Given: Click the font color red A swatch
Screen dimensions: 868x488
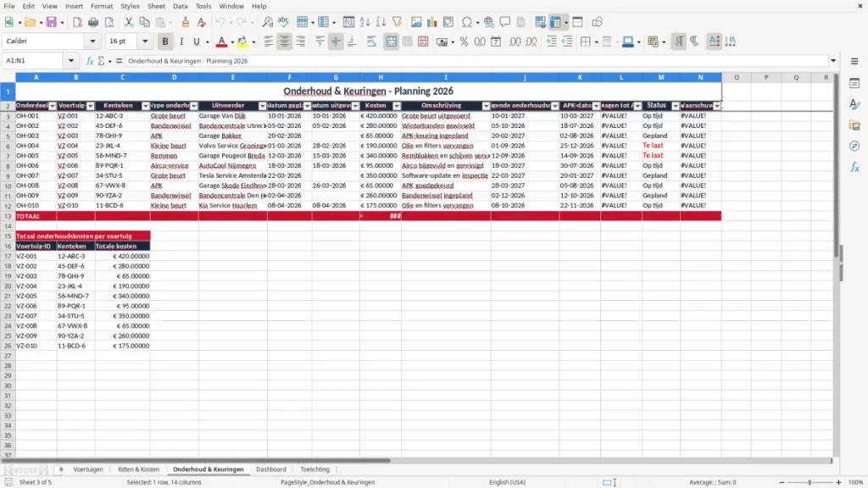Looking at the screenshot, I should coord(221,42).
